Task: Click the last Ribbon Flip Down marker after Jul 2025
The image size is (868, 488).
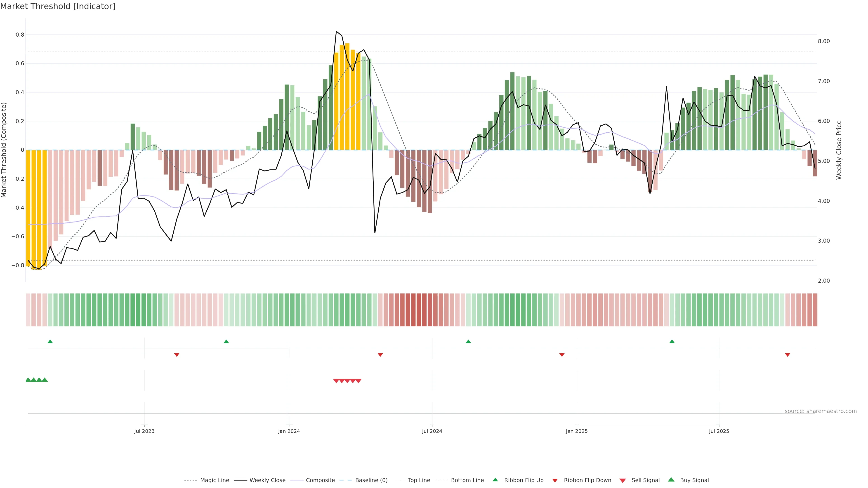Action: 788,355
